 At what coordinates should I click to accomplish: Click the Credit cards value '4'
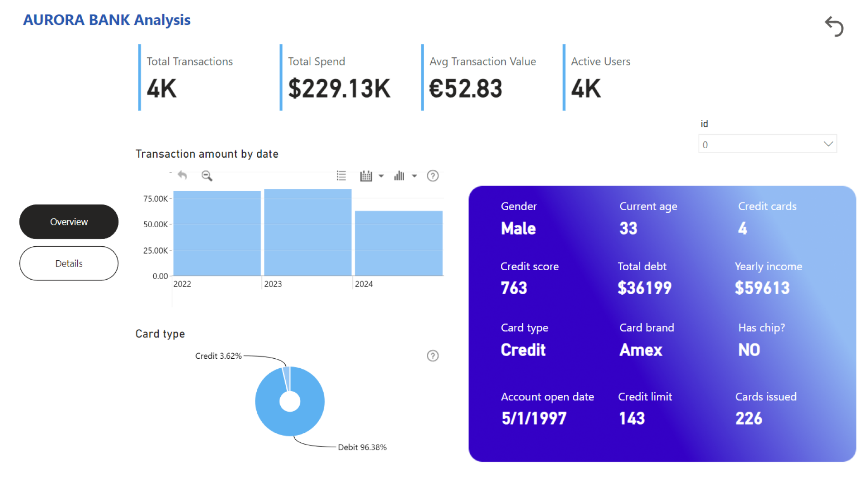(743, 229)
